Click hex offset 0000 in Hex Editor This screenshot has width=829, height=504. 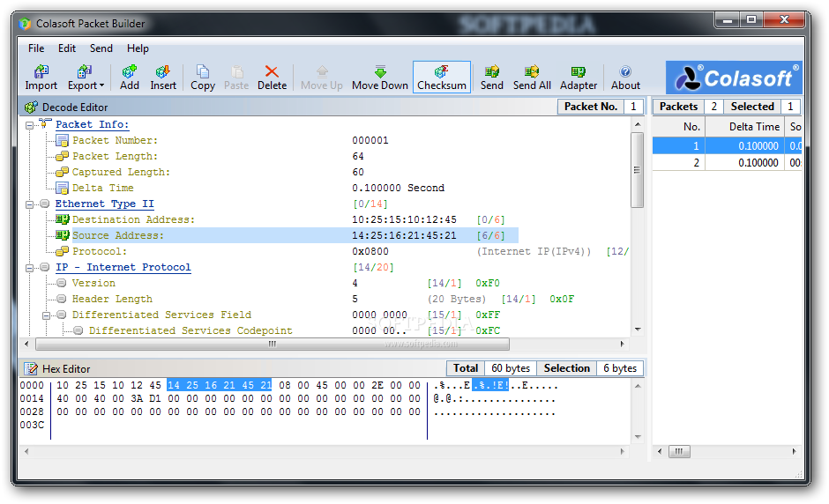pyautogui.click(x=32, y=385)
